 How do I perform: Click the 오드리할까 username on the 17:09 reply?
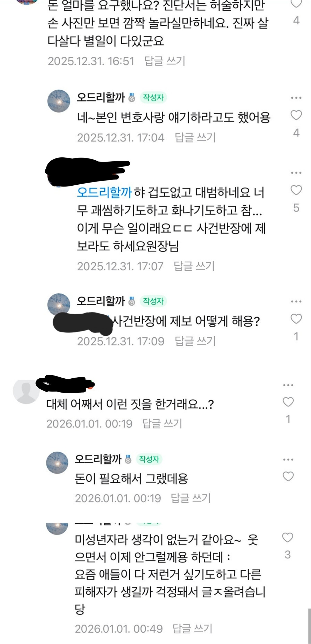pos(101,301)
